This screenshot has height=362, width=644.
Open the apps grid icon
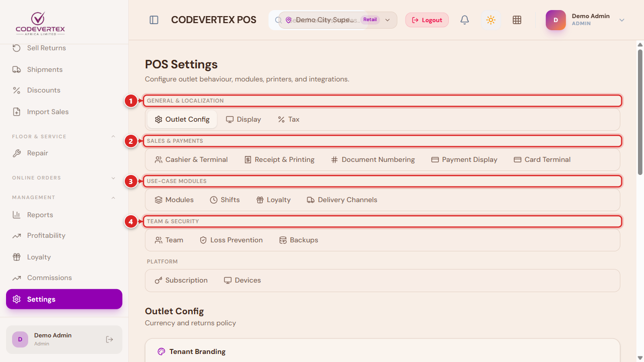click(517, 20)
